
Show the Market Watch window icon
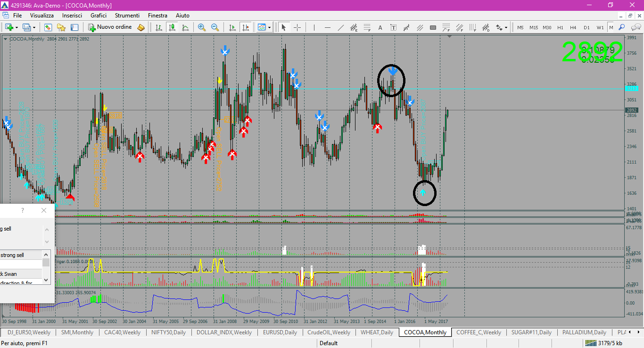[x=48, y=27]
